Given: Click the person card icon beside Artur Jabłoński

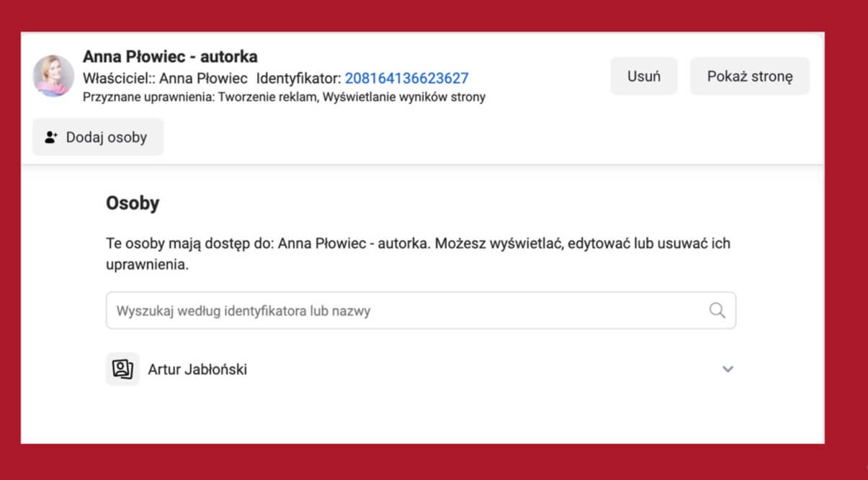Looking at the screenshot, I should 122,369.
